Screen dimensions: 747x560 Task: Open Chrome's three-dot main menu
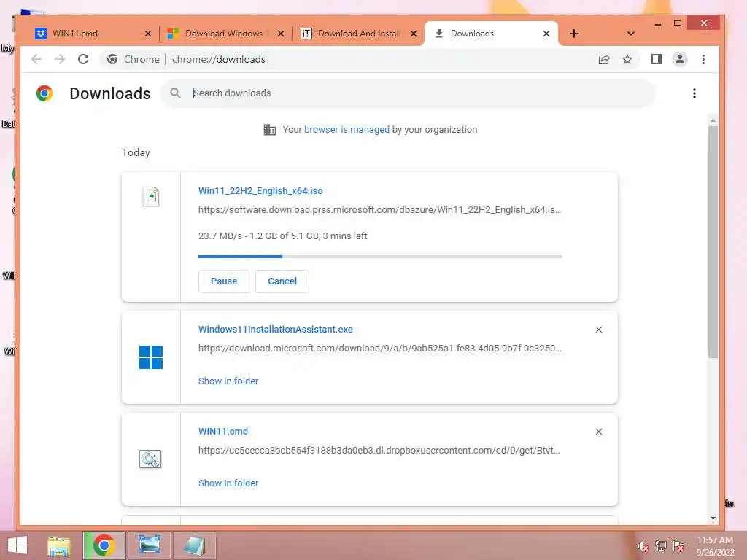click(704, 60)
